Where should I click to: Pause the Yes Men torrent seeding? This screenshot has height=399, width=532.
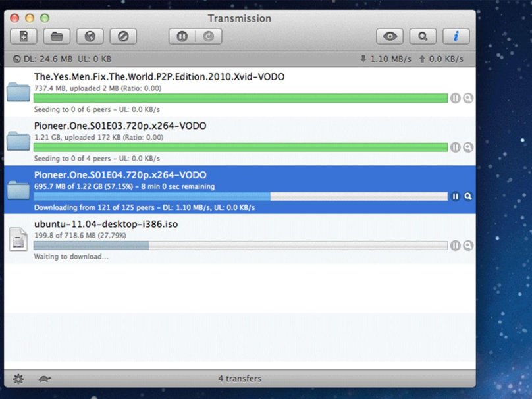pos(455,98)
